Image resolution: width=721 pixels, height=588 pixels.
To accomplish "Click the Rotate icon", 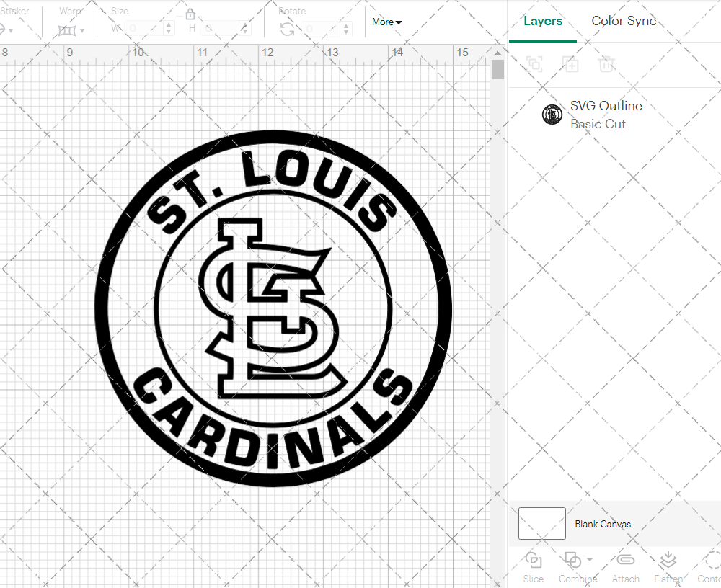I will click(x=288, y=30).
